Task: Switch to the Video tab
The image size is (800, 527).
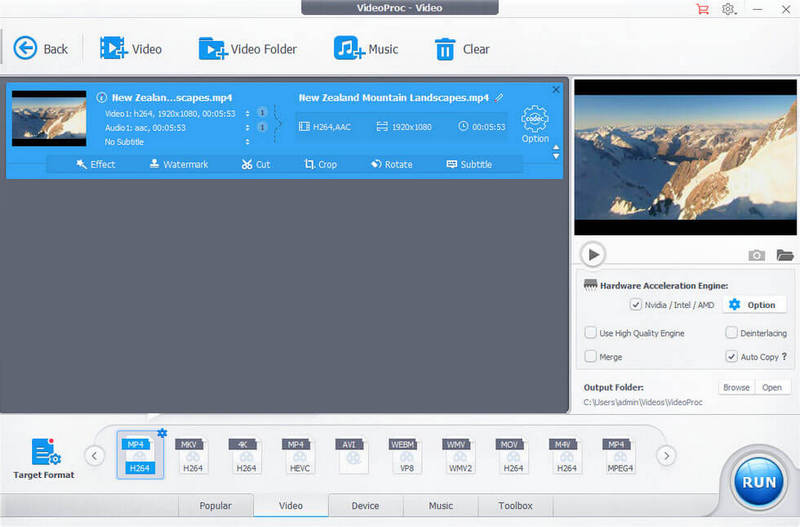Action: tap(291, 506)
